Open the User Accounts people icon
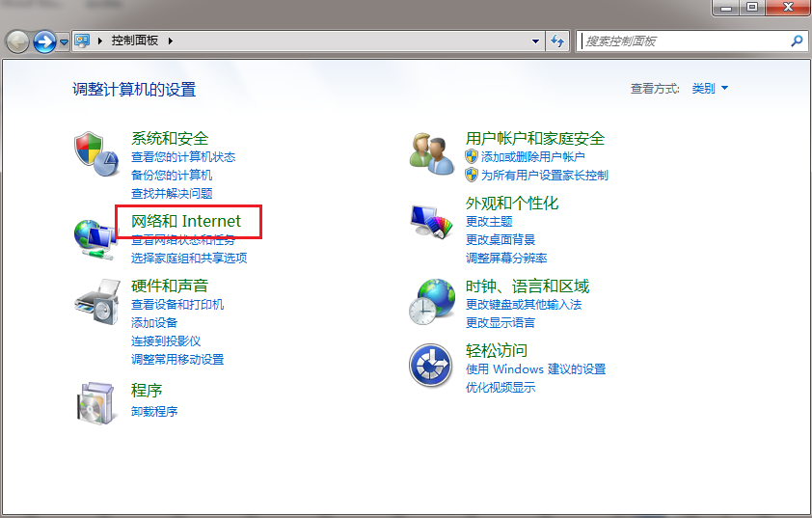Viewport: 812px width, 518px height. (x=431, y=153)
